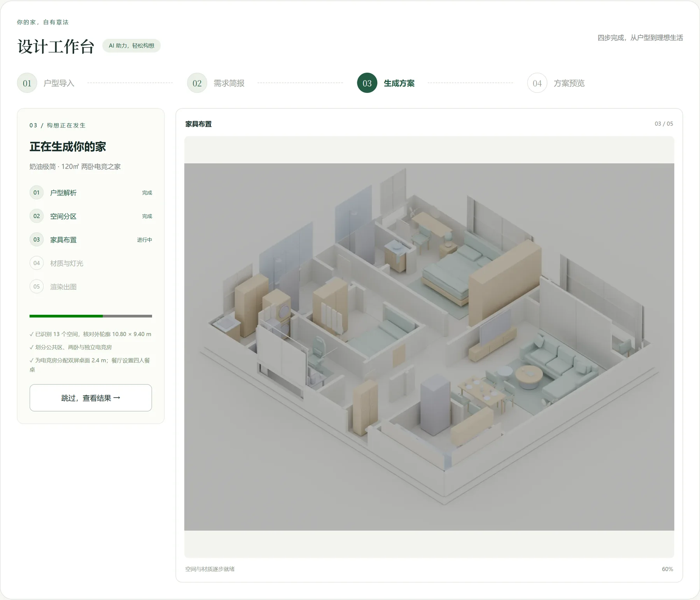The height and width of the screenshot is (600, 700).
Task: Click the 完成 status next to 空间分区
Action: click(147, 216)
